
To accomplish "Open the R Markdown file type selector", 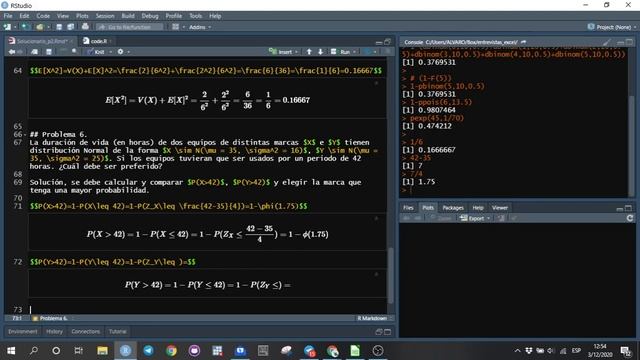I will [375, 318].
